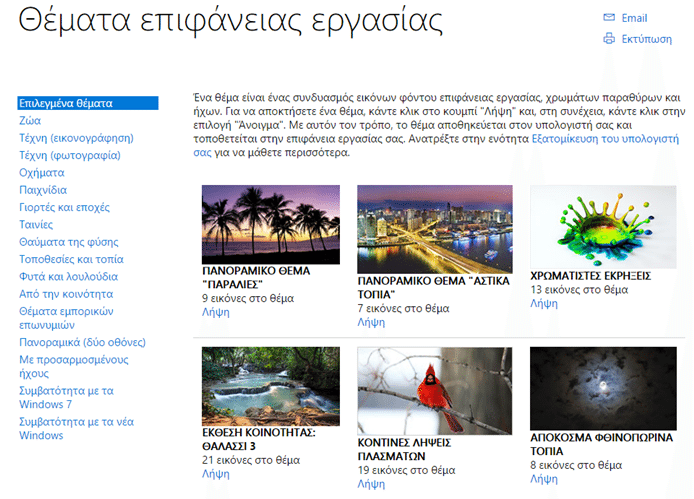
Task: Open the Ζώα category
Action: (x=30, y=120)
